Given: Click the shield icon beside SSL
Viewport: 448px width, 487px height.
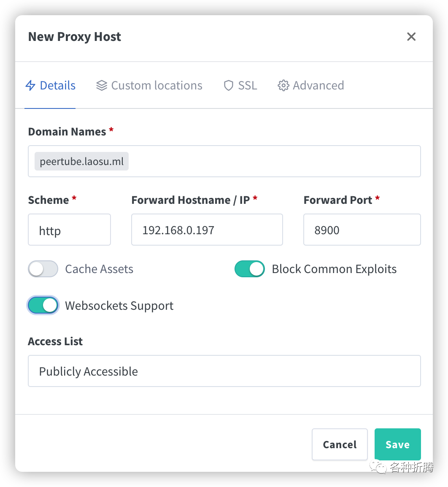Looking at the screenshot, I should pyautogui.click(x=229, y=85).
